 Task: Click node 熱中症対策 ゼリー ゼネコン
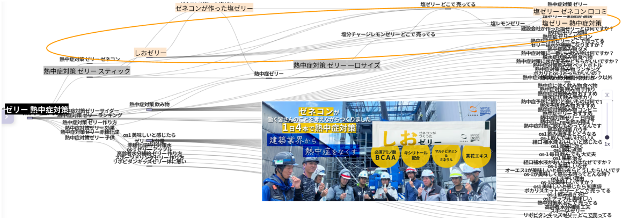tap(90, 59)
